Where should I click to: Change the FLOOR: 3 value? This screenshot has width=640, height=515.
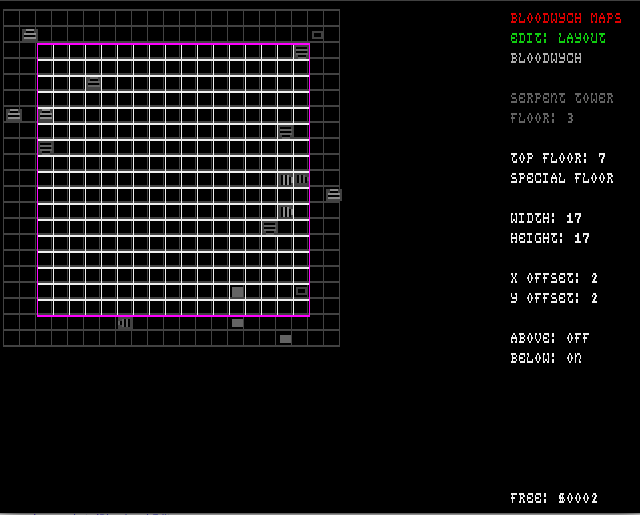542,118
